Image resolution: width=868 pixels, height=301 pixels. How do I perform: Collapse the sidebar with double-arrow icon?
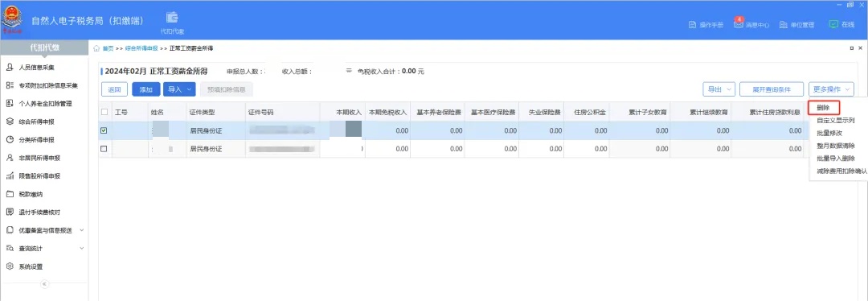(45, 284)
